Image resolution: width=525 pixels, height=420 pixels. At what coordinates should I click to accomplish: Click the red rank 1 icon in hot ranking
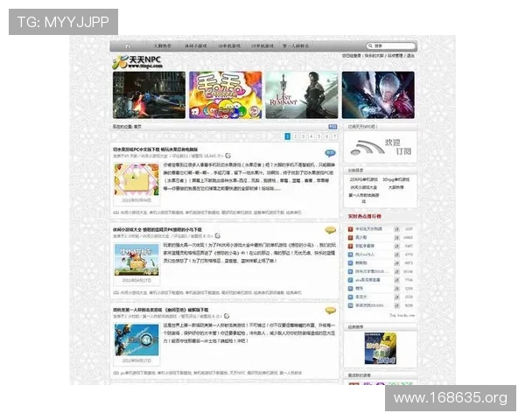[x=350, y=229]
